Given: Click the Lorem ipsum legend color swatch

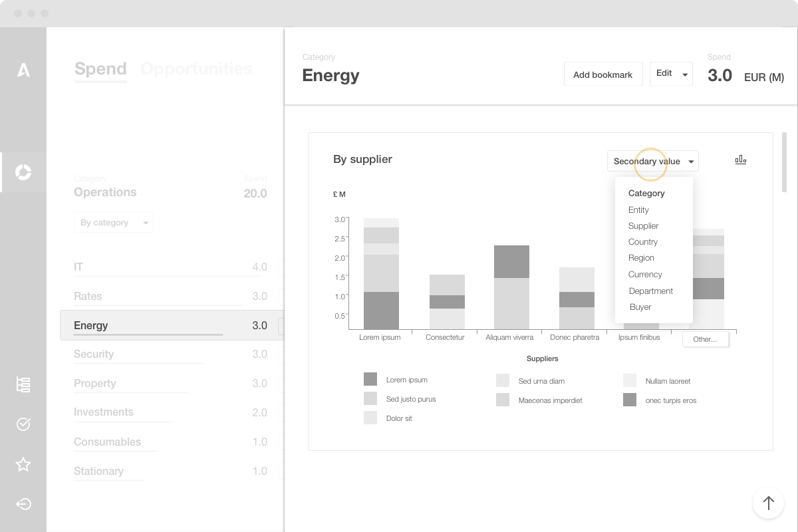Looking at the screenshot, I should coord(370,379).
